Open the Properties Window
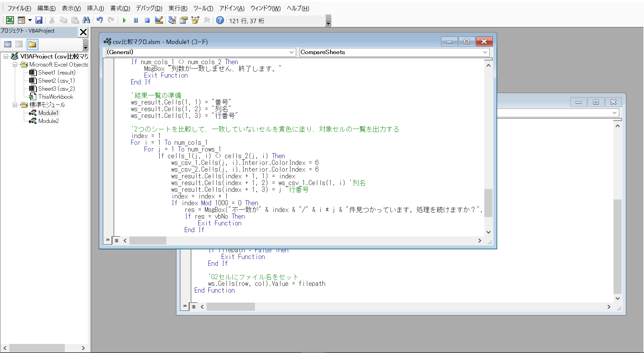 point(183,20)
